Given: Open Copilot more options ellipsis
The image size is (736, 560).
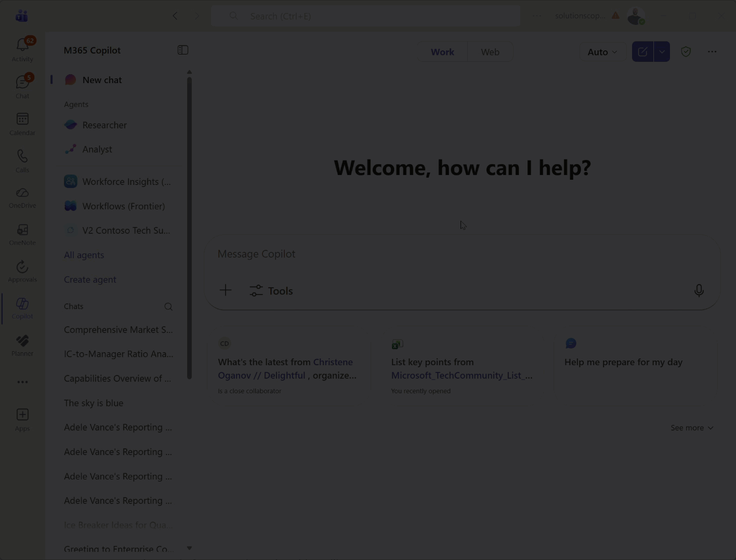Looking at the screenshot, I should [712, 51].
